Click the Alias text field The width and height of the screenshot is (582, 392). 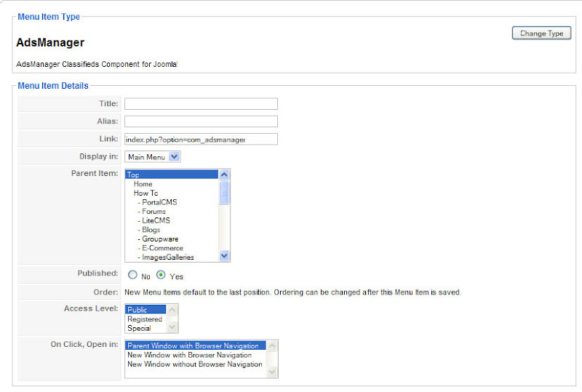coord(201,121)
